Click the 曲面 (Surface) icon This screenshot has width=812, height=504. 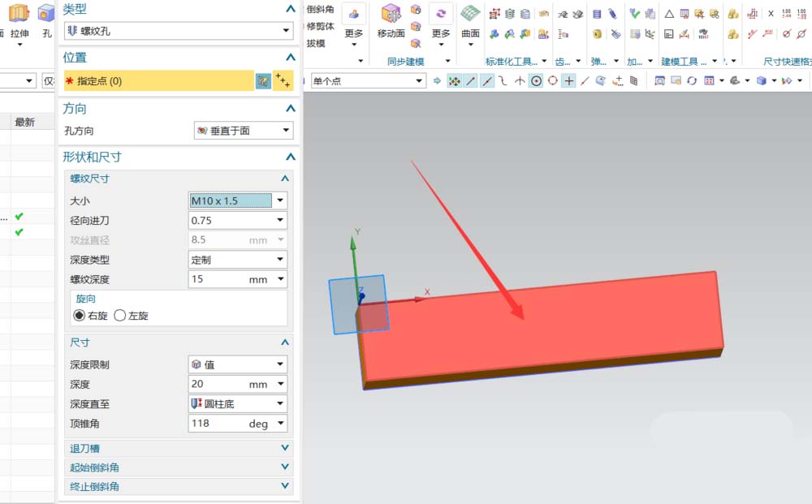(470, 14)
